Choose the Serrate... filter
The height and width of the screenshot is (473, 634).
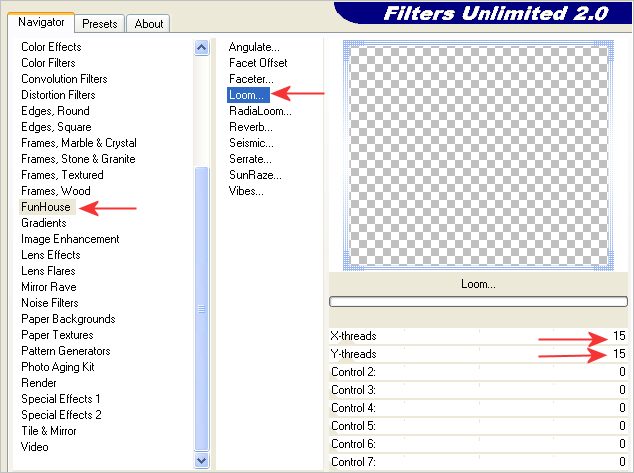250,159
